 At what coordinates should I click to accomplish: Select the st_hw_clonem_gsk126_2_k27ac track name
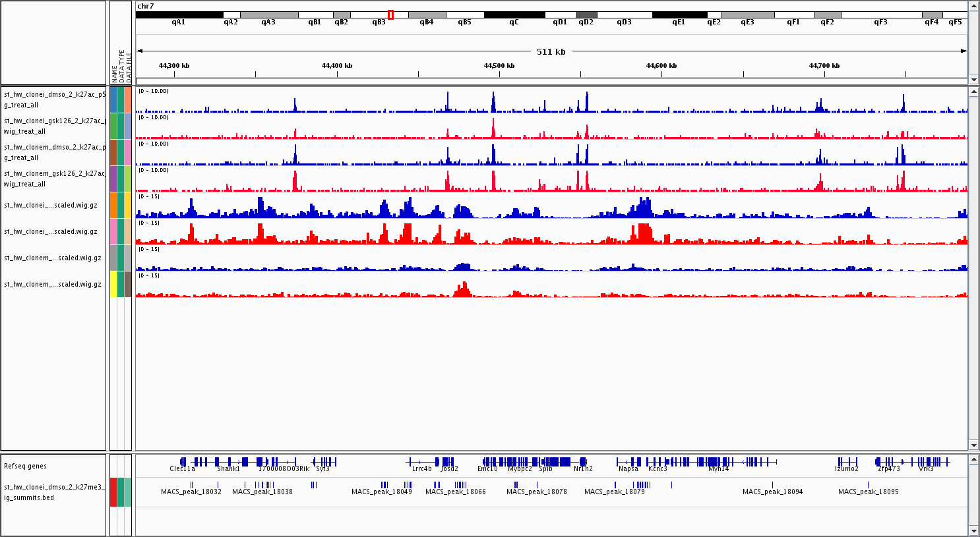54,179
